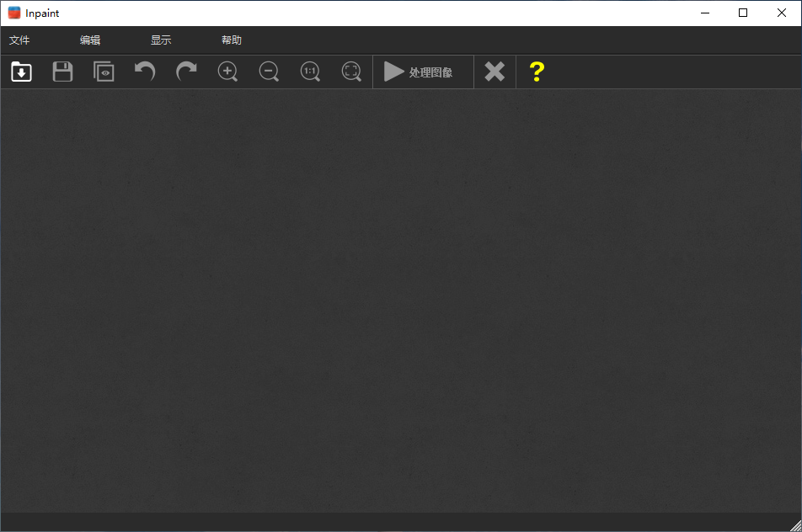Redo the undone edit
The image size is (802, 532).
click(185, 72)
